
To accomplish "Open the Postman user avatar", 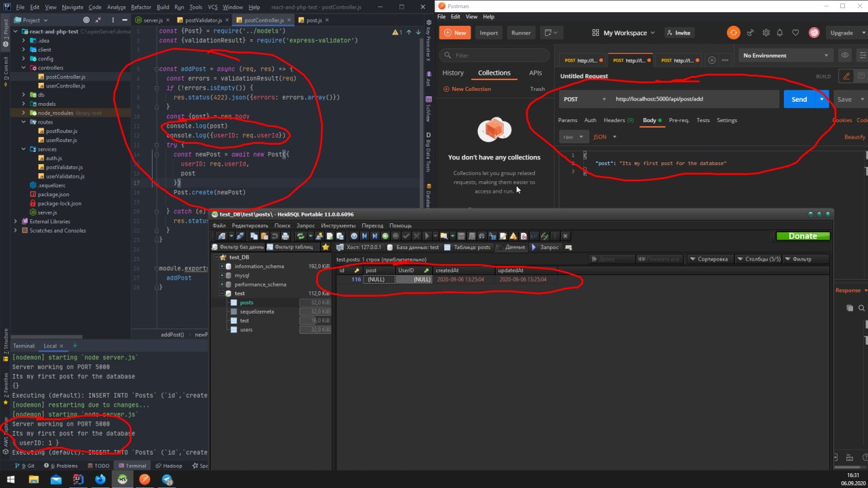I will [814, 33].
